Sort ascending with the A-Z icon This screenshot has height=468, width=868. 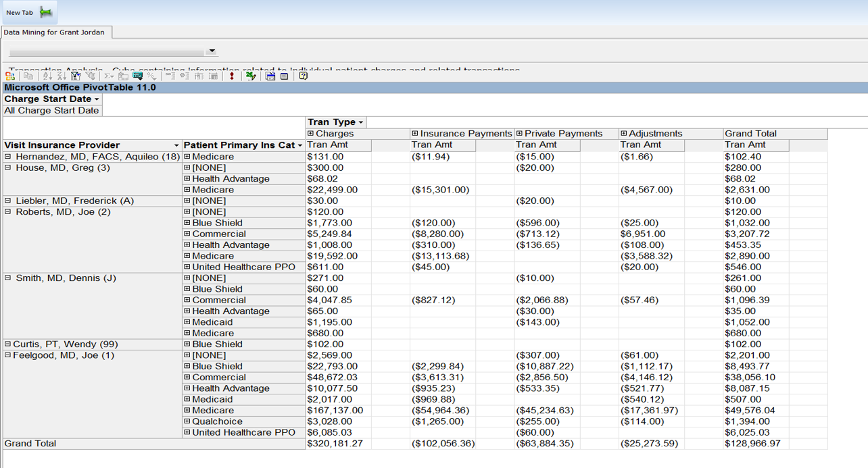pyautogui.click(x=47, y=76)
